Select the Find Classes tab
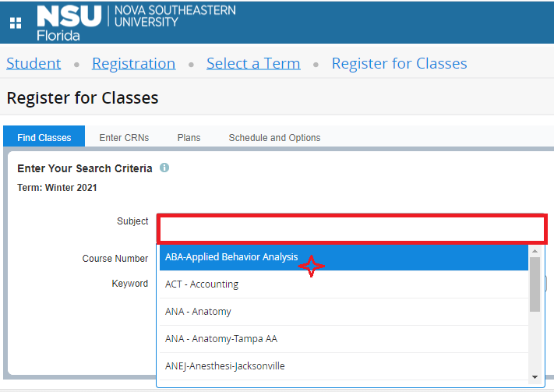The width and height of the screenshot is (554, 392). point(44,137)
